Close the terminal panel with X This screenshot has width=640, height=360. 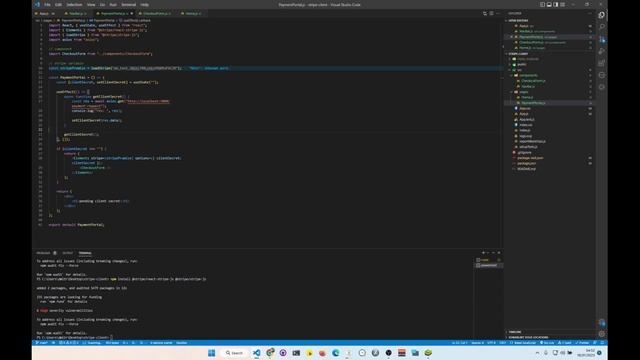(x=499, y=253)
